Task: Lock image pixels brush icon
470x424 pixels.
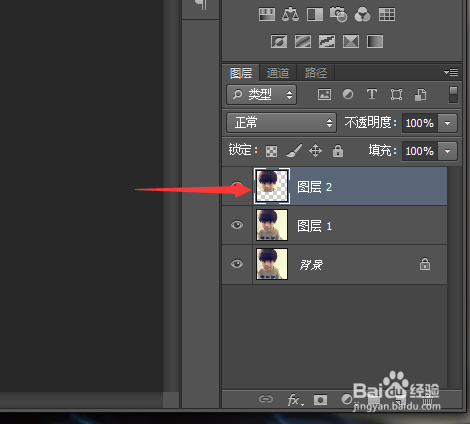Action: click(294, 150)
